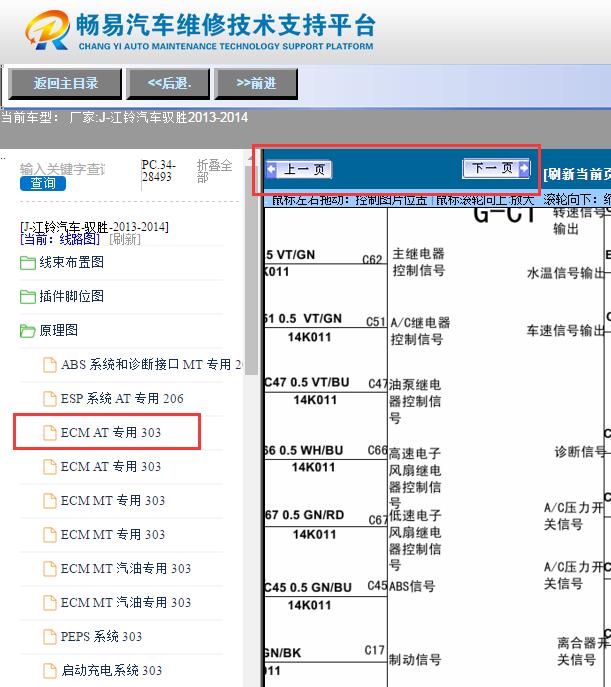Go back using the <<后退 button
Viewport: 611px width, 687px height.
[169, 83]
